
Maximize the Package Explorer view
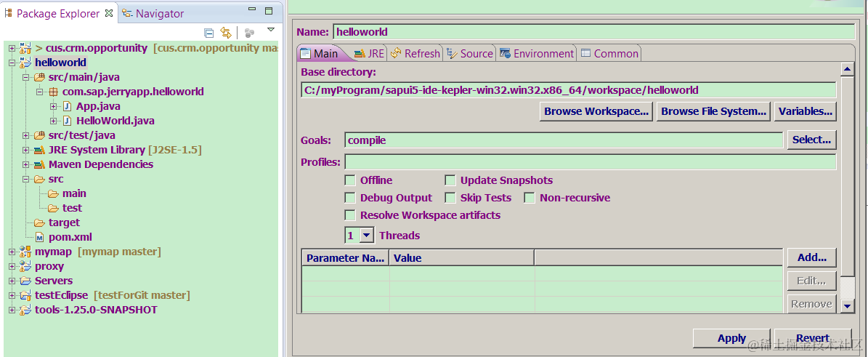pos(269,10)
